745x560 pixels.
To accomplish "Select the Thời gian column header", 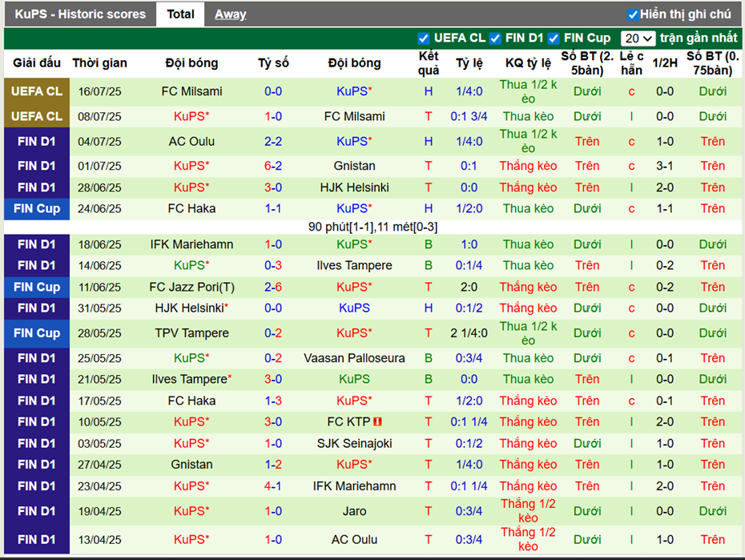I will click(100, 63).
